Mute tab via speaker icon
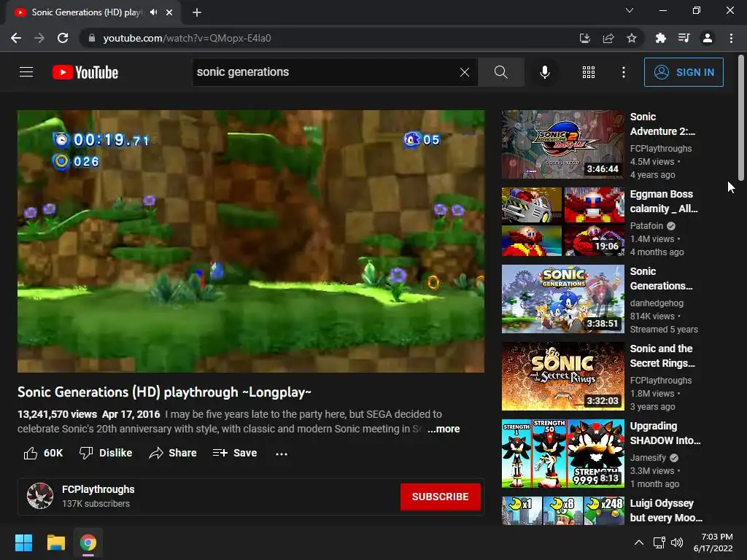Image resolution: width=747 pixels, height=560 pixels. click(x=153, y=12)
